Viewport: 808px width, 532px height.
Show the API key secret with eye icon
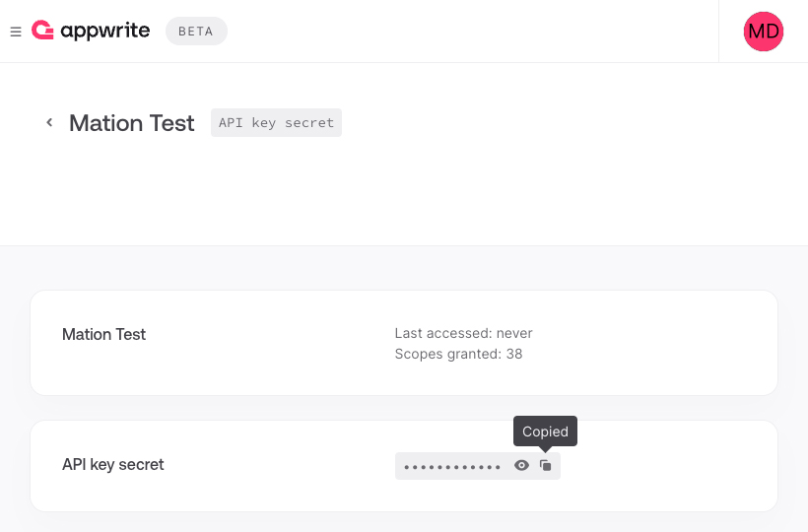click(x=521, y=466)
